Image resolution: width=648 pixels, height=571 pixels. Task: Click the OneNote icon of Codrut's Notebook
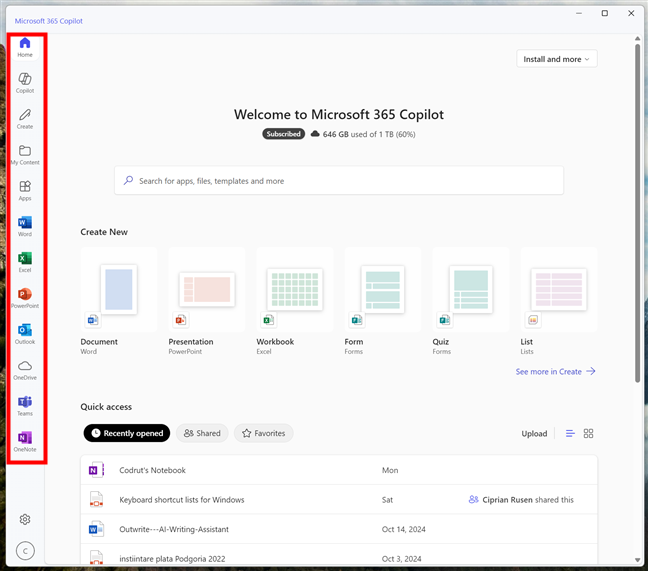pos(96,470)
